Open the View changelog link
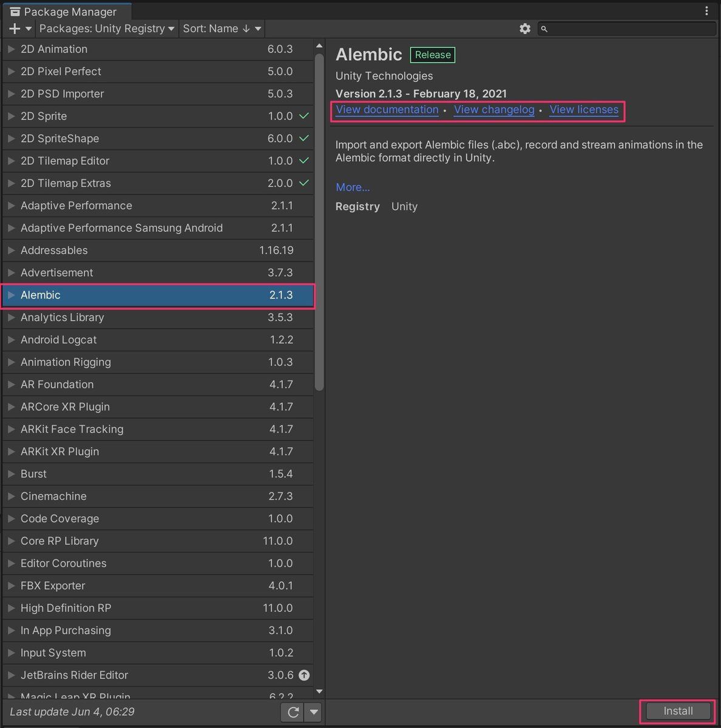Image resolution: width=721 pixels, height=728 pixels. 494,110
